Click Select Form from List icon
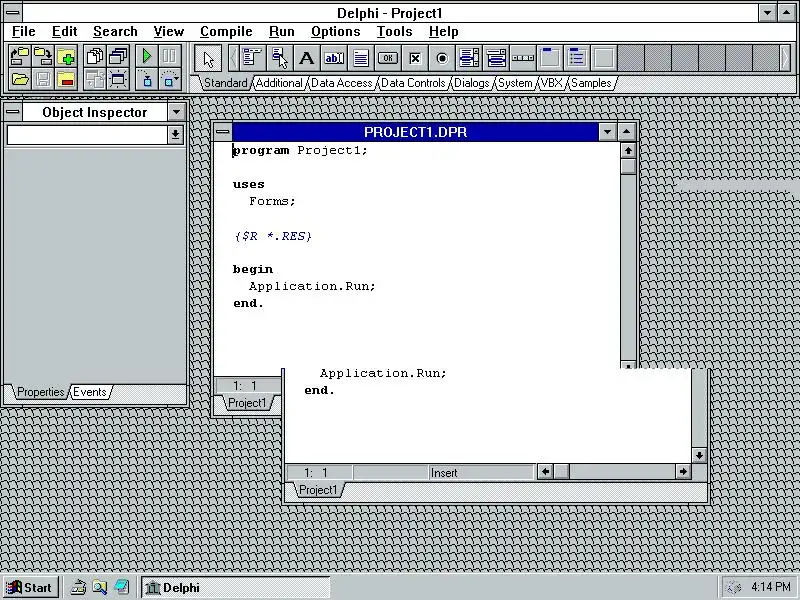 [118, 56]
